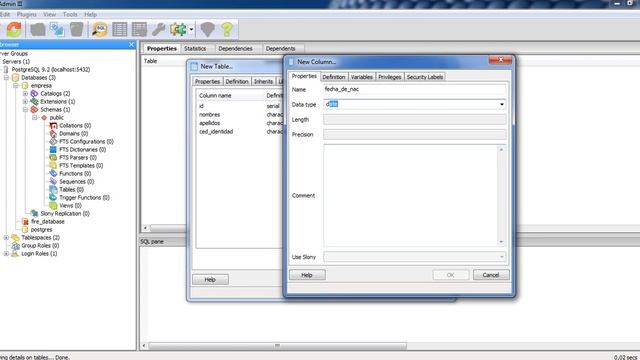640x360 pixels.
Task: Click the Catalogs (2) icon
Action: 34,93
